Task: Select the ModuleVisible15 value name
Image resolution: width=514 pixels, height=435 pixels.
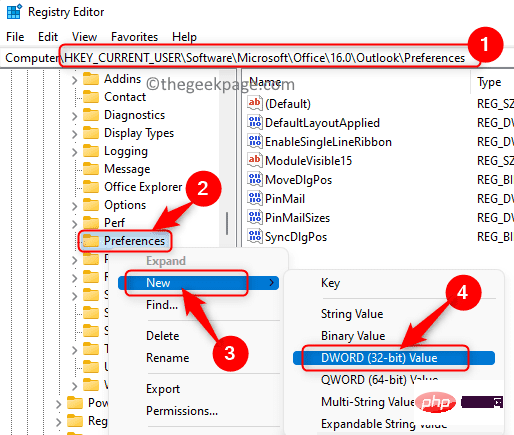Action: click(309, 161)
